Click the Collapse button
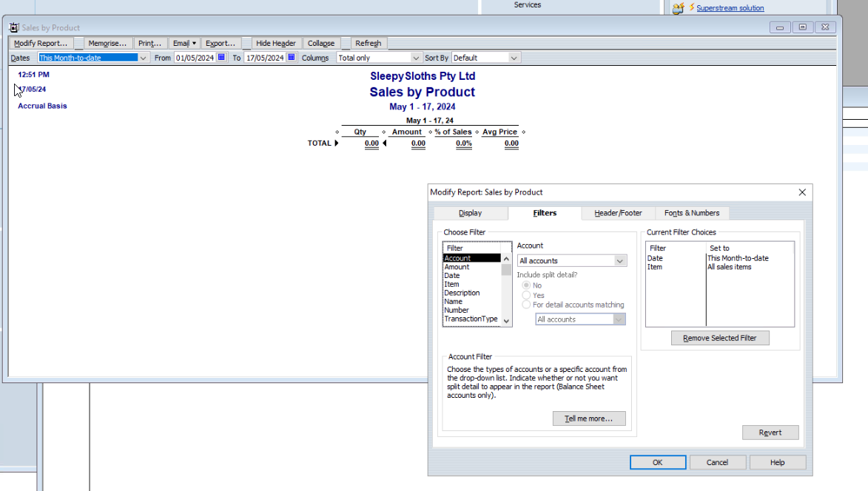Screen dimensions: 868x491 pyautogui.click(x=321, y=43)
